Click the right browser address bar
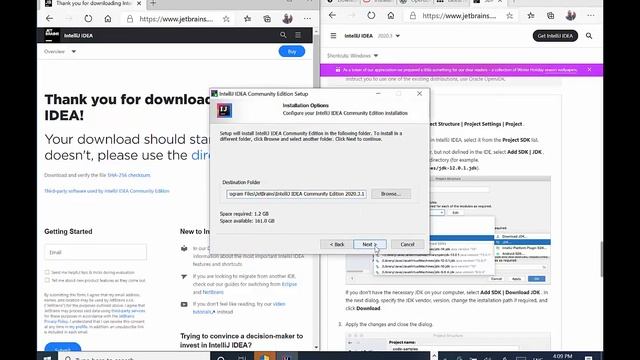 [459, 16]
